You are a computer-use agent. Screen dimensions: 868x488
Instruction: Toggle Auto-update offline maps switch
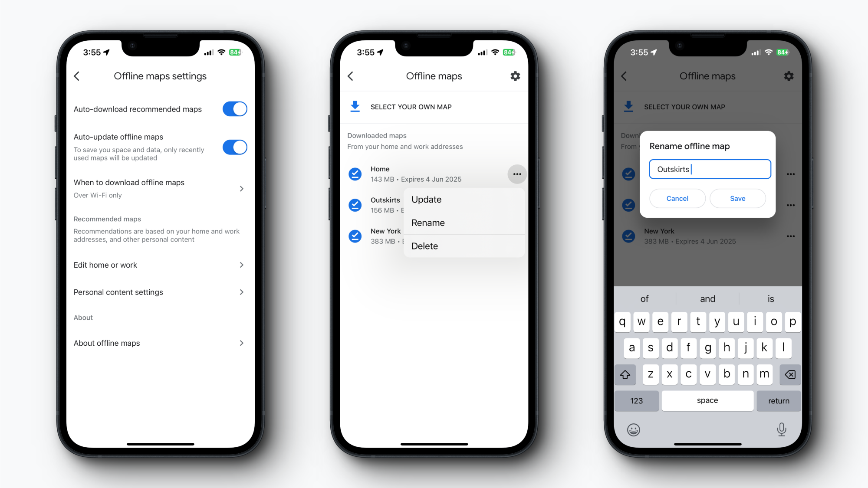(236, 147)
